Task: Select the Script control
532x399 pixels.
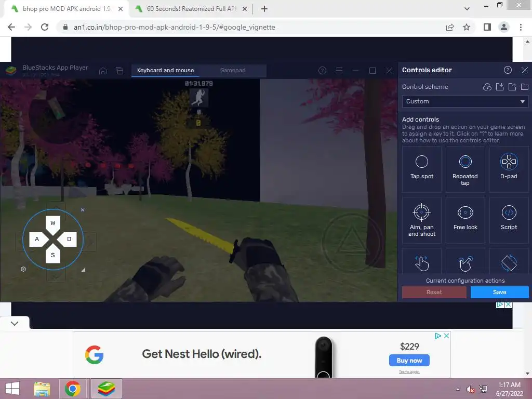Action: [x=509, y=220]
